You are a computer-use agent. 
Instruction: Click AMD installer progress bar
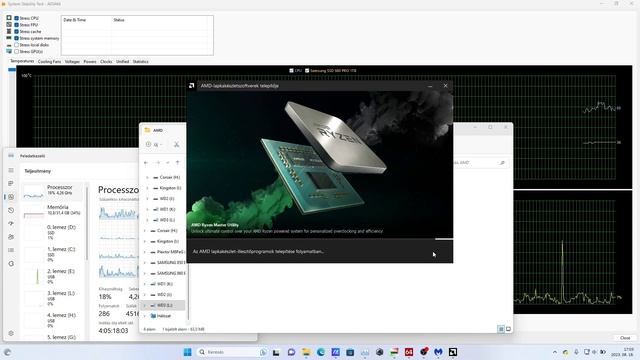coord(320,239)
